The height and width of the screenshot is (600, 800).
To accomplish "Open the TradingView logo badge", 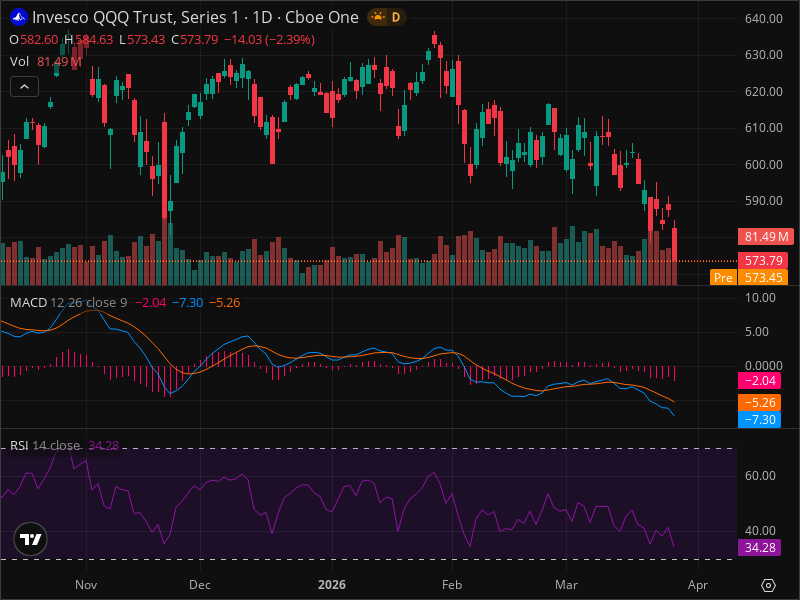I will [x=31, y=539].
